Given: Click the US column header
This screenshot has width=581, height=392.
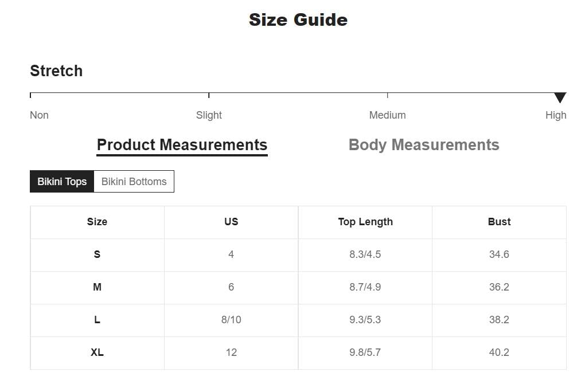Looking at the screenshot, I should click(x=231, y=222).
